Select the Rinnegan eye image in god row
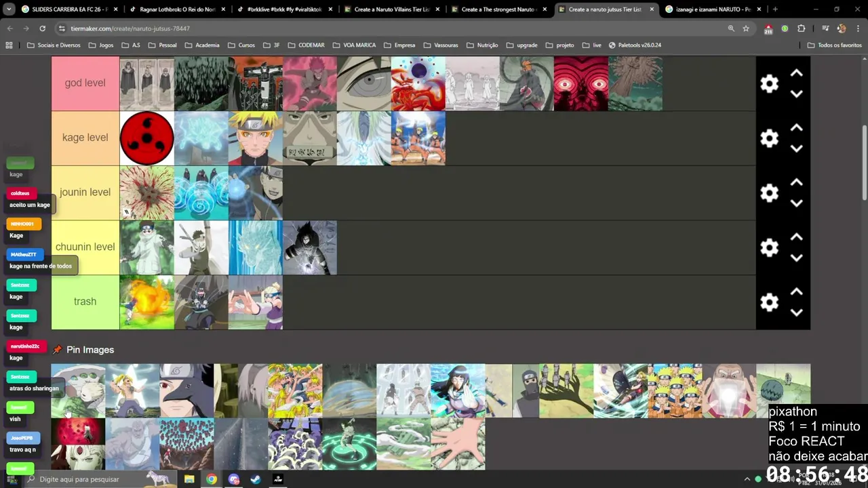Image resolution: width=868 pixels, height=488 pixels. (x=363, y=83)
